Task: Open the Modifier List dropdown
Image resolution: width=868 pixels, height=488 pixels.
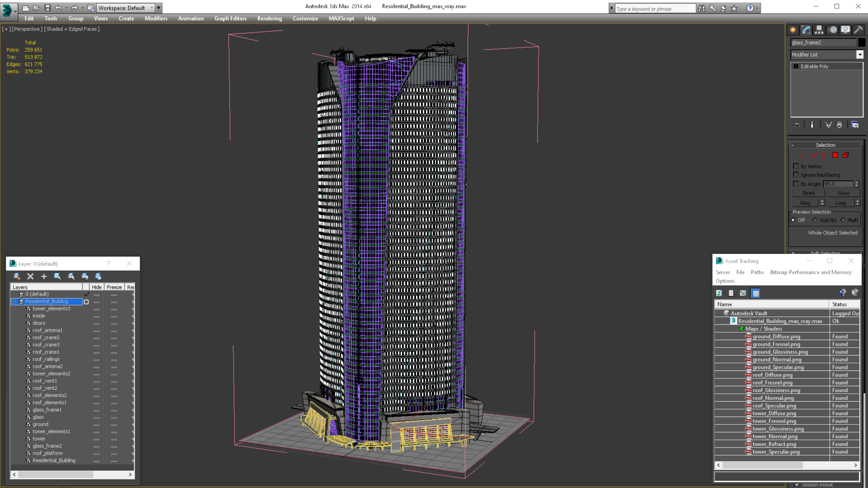Action: pos(860,55)
